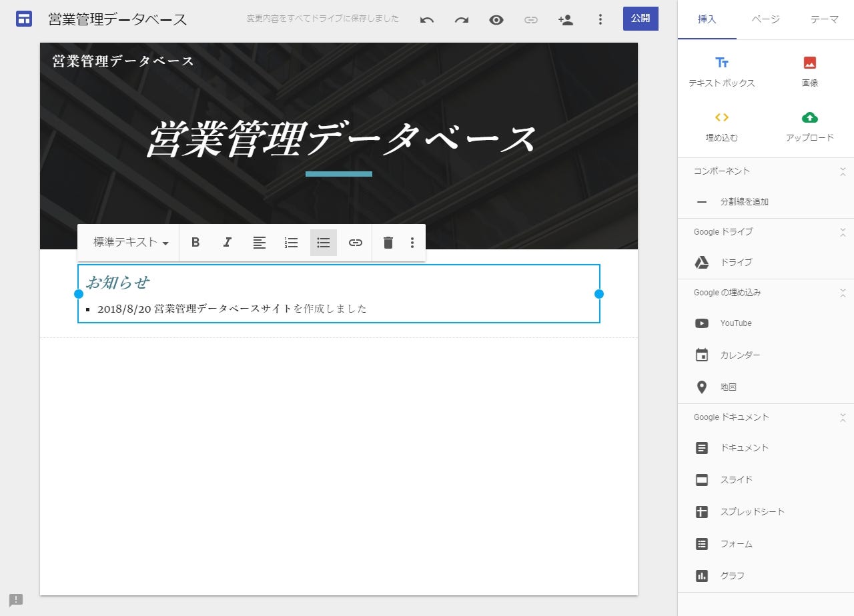Copy published site link icon
Image resolution: width=854 pixels, height=616 pixels.
[x=531, y=19]
